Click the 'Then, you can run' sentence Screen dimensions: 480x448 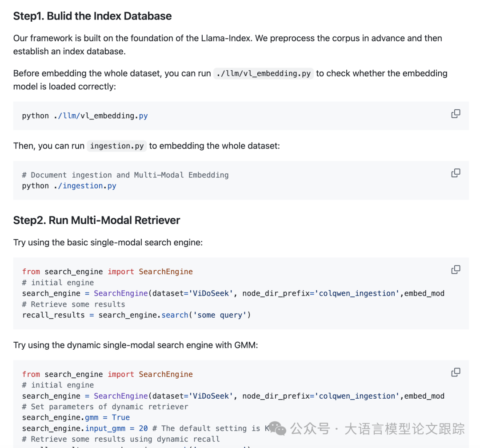tap(49, 146)
